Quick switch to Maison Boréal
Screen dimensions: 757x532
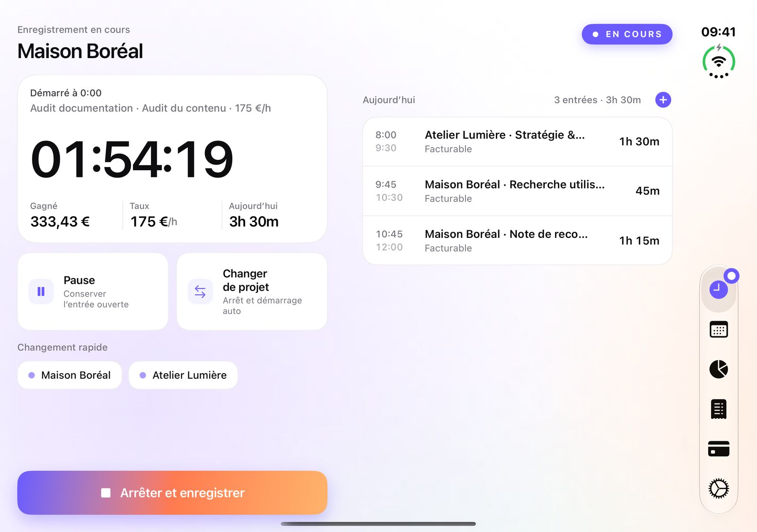point(70,375)
